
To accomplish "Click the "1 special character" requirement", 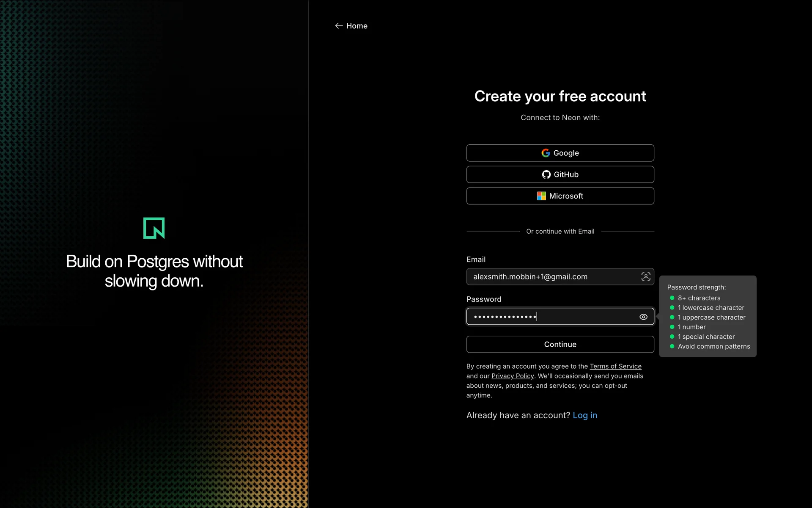I will click(706, 337).
